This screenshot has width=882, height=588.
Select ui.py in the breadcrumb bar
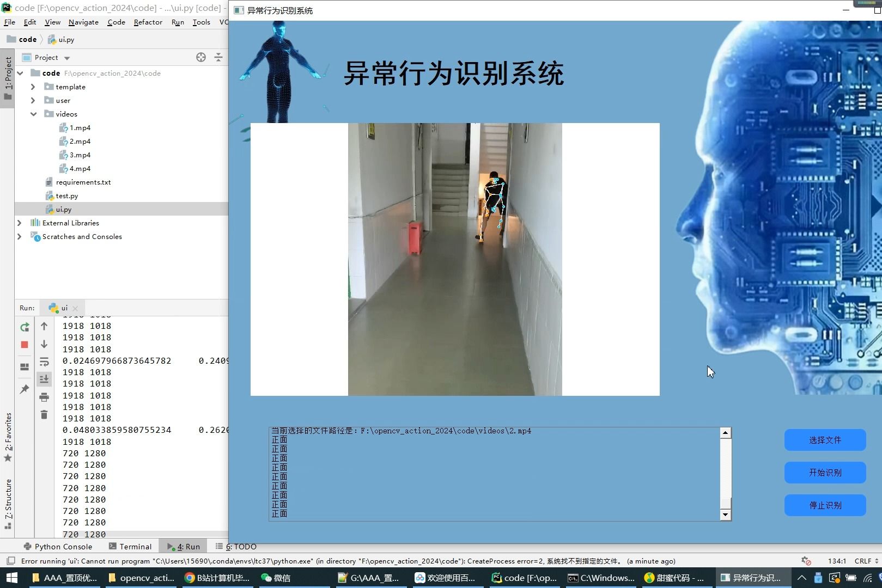pos(61,39)
